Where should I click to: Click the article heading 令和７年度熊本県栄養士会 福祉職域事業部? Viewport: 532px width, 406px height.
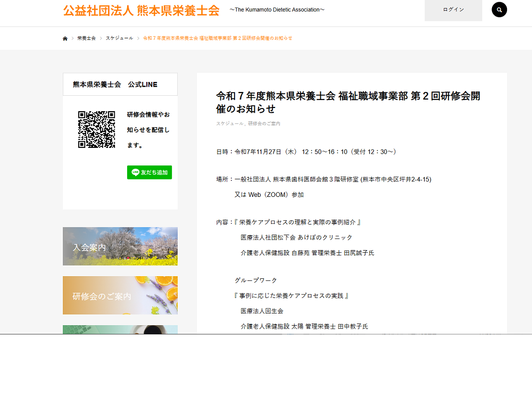pyautogui.click(x=348, y=102)
